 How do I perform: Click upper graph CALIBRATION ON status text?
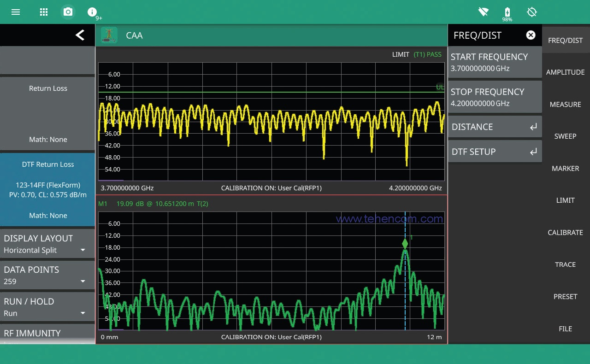[x=271, y=188]
